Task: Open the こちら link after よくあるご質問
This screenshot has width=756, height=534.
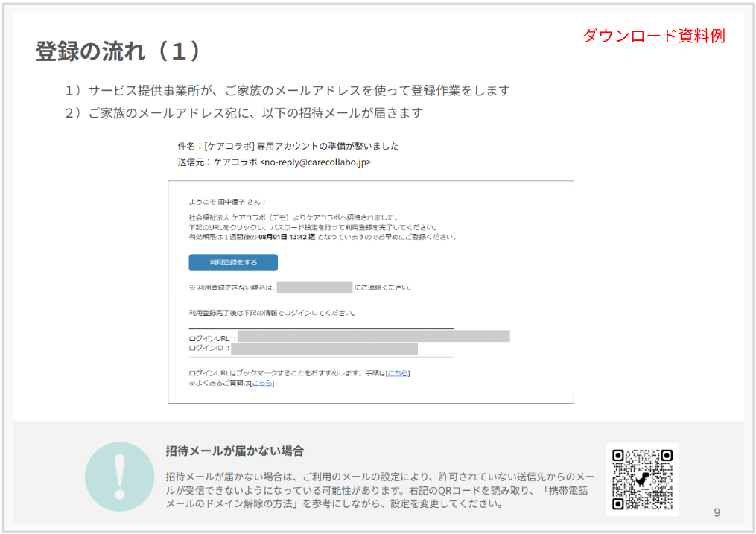Action: tap(261, 383)
